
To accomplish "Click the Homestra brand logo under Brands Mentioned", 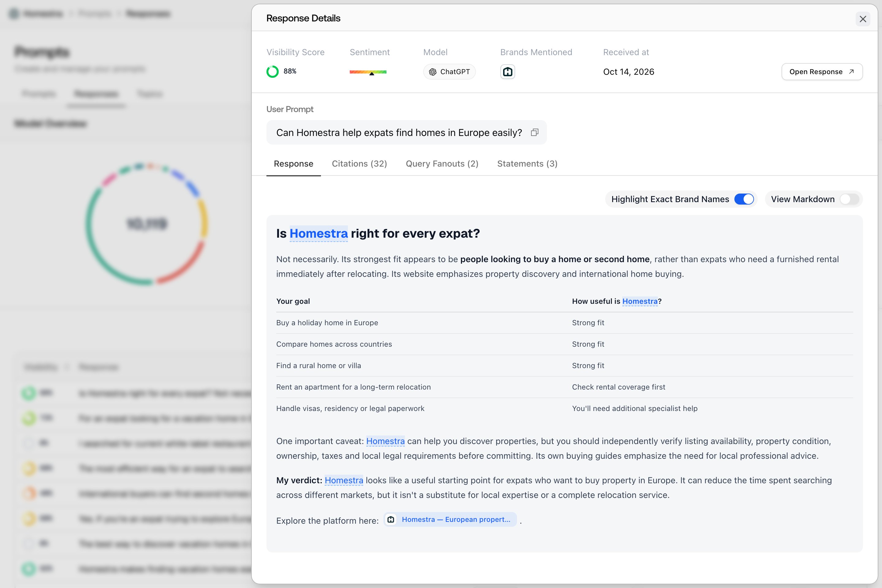I will click(507, 72).
